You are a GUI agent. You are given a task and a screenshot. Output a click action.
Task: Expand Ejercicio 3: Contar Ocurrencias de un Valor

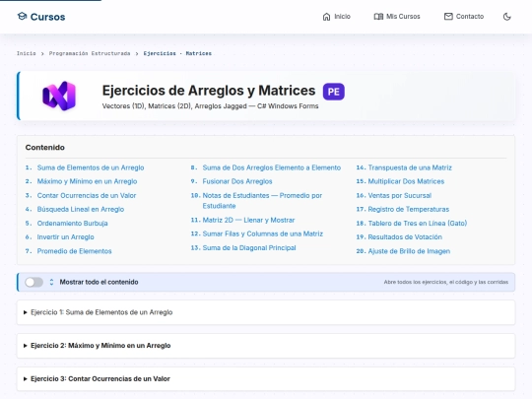pyautogui.click(x=266, y=379)
